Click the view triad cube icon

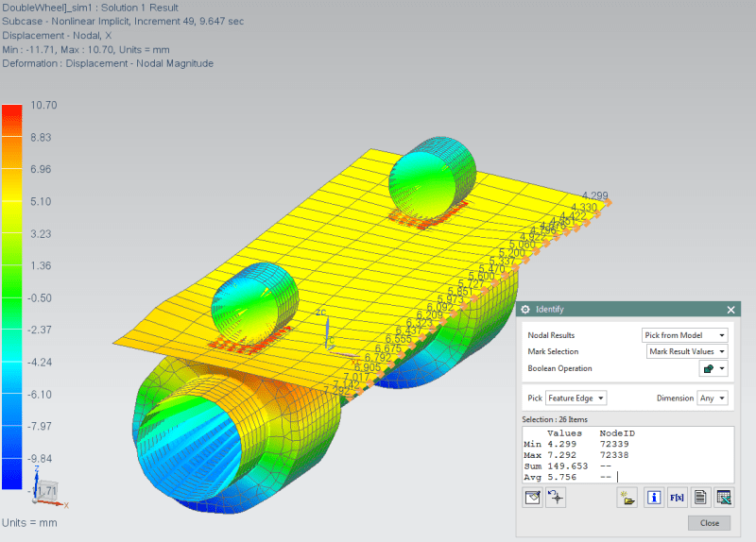point(48,490)
